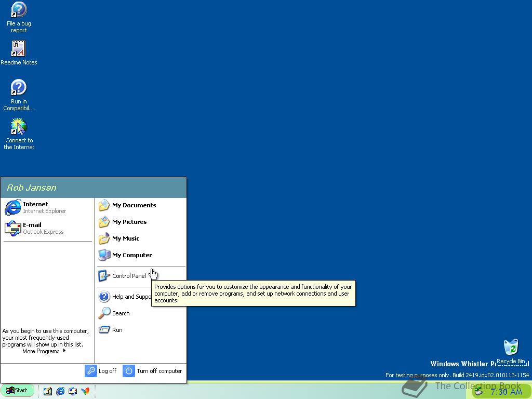The image size is (532, 399).
Task: Click the My Music folder icon
Action: pyautogui.click(x=104, y=238)
